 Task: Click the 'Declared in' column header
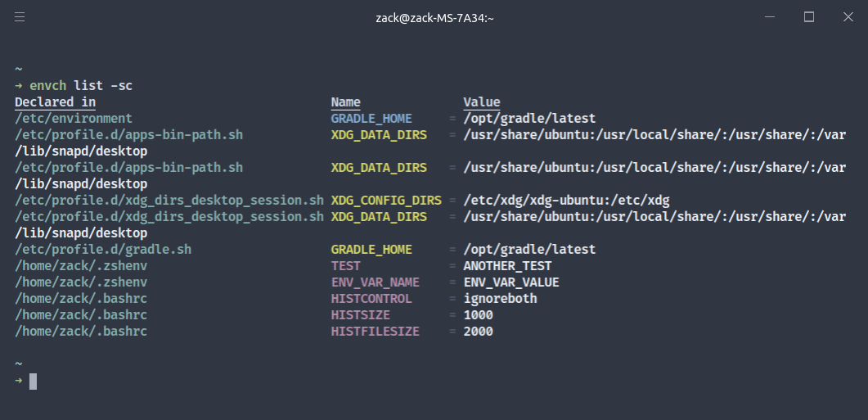click(x=56, y=102)
